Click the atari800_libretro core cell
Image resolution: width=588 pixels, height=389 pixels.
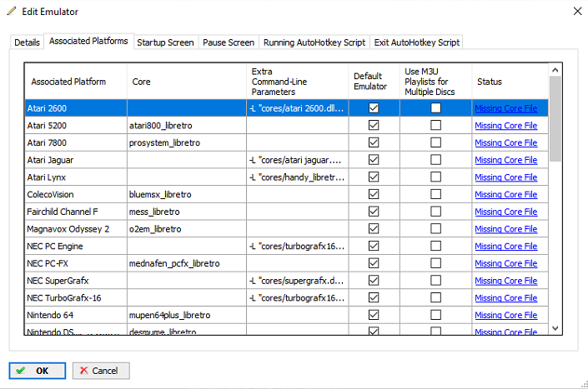(187, 126)
